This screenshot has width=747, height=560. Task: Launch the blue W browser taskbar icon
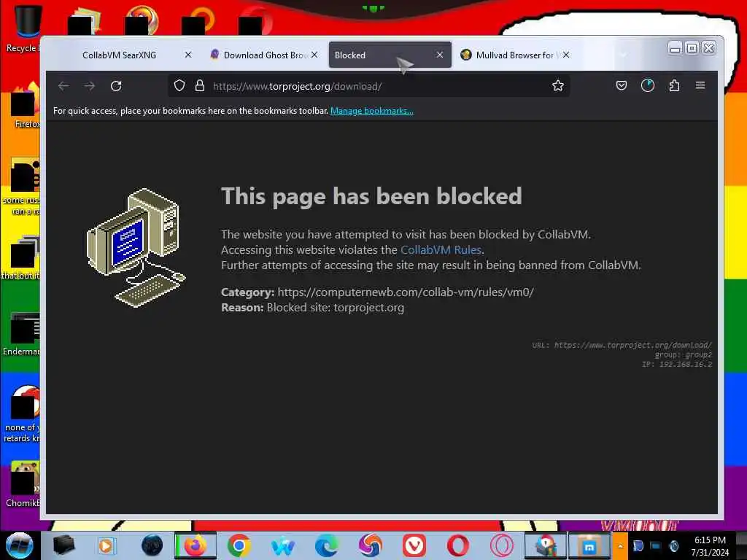click(283, 546)
